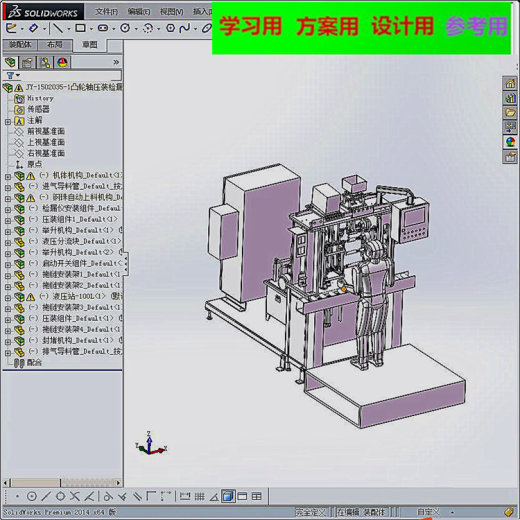Expand the 封堵机构_Default component

click(8, 341)
